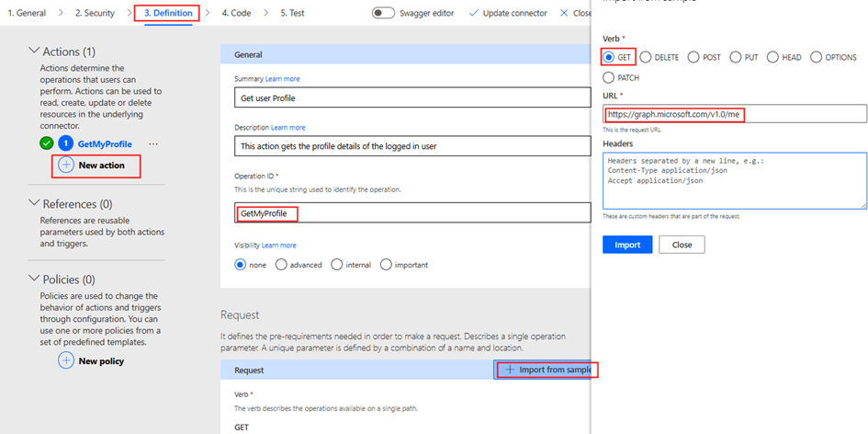The height and width of the screenshot is (434, 868).
Task: Click the Headers text area
Action: [735, 181]
